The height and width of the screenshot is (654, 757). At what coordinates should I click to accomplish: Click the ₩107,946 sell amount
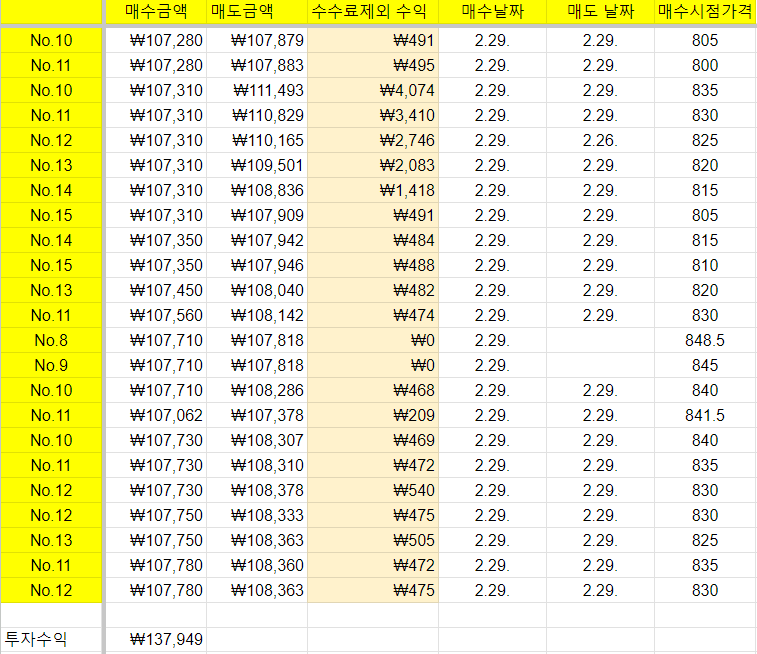pyautogui.click(x=257, y=265)
